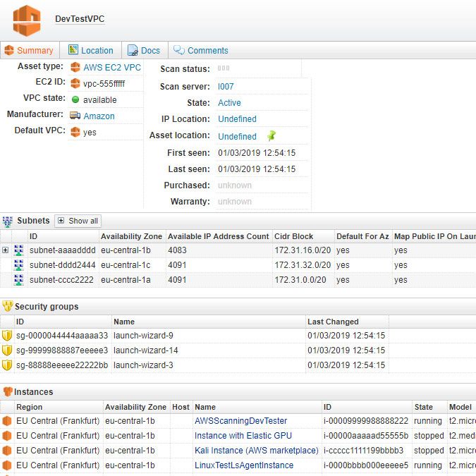Viewport: 476px width, 476px height.
Task: Click the Amazon manufacturer truck icon
Action: tap(75, 116)
